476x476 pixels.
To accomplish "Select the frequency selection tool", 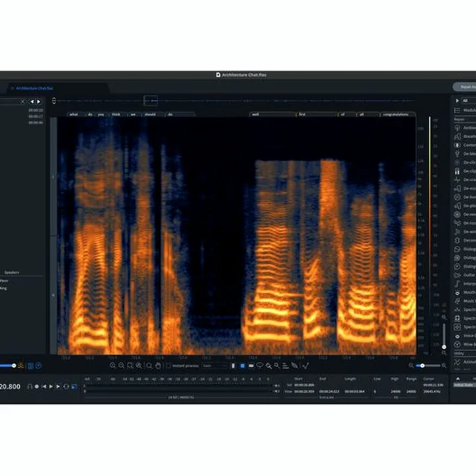I will (251, 366).
